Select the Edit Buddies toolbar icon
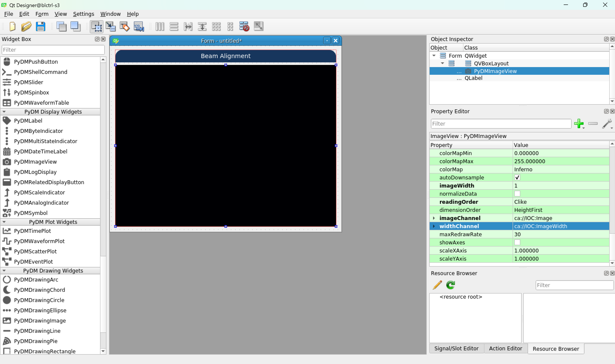Screen dimensions: 615x364 click(125, 26)
